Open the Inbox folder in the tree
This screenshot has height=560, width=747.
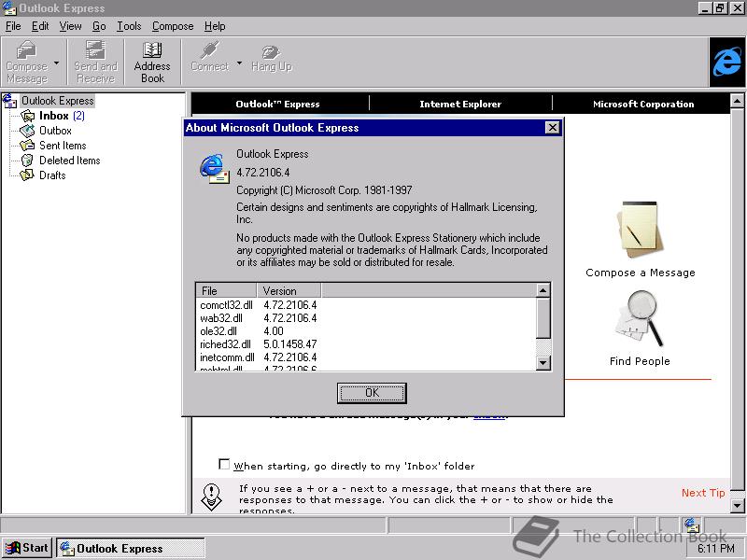coord(53,116)
